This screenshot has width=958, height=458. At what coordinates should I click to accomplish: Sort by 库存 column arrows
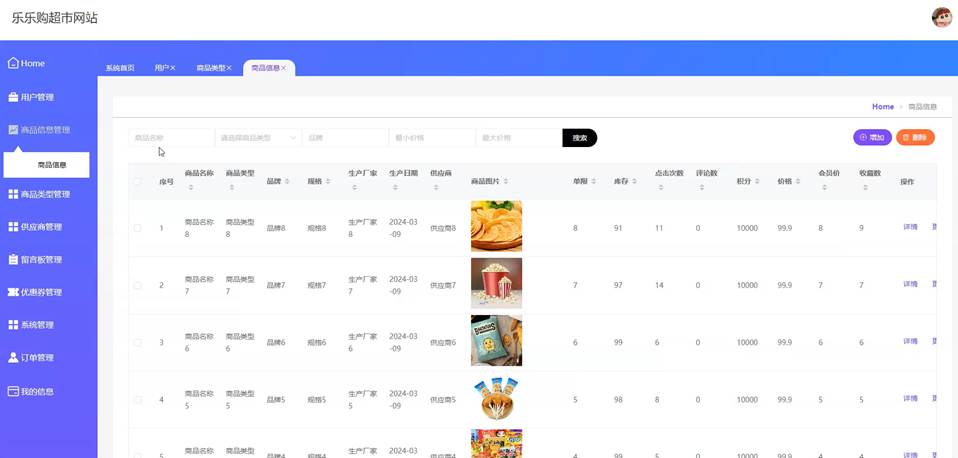point(634,181)
